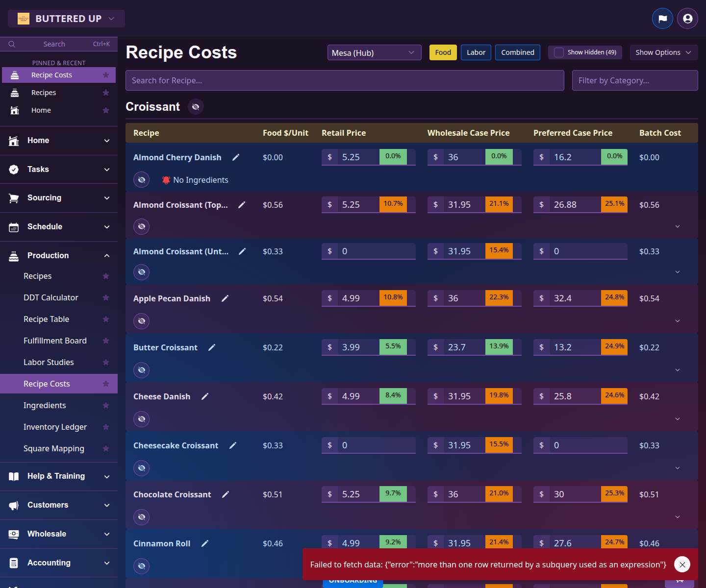Expand the Chocolate Croissant row details chevron
The height and width of the screenshot is (588, 706).
coord(678,517)
